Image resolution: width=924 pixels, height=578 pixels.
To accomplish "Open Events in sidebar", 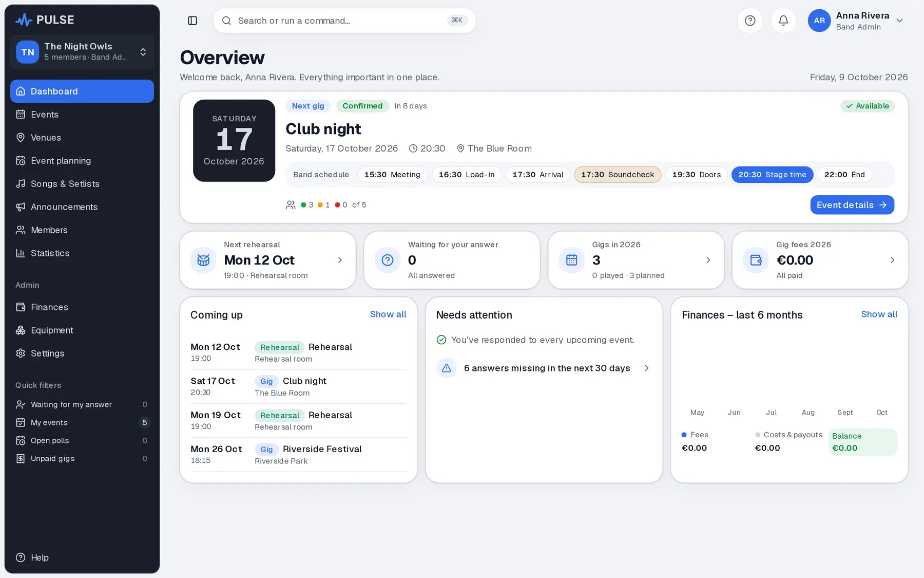I will (x=82, y=114).
